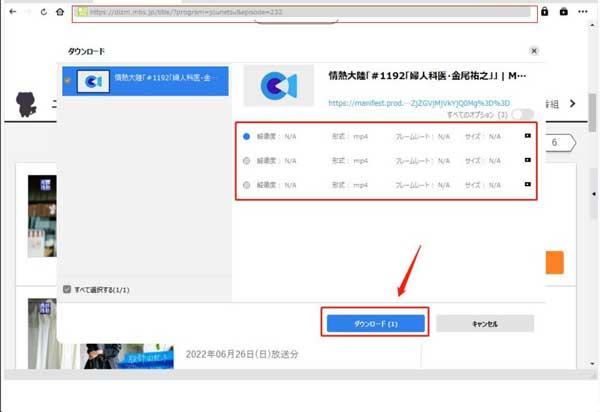600x412 pixels.
Task: Reload the page with the refresh icon
Action: coord(44,12)
